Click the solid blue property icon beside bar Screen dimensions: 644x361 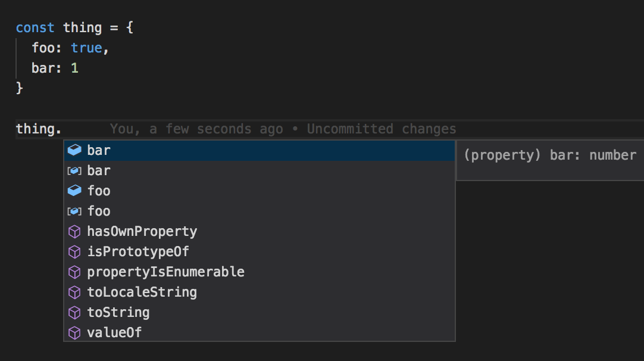click(x=74, y=150)
